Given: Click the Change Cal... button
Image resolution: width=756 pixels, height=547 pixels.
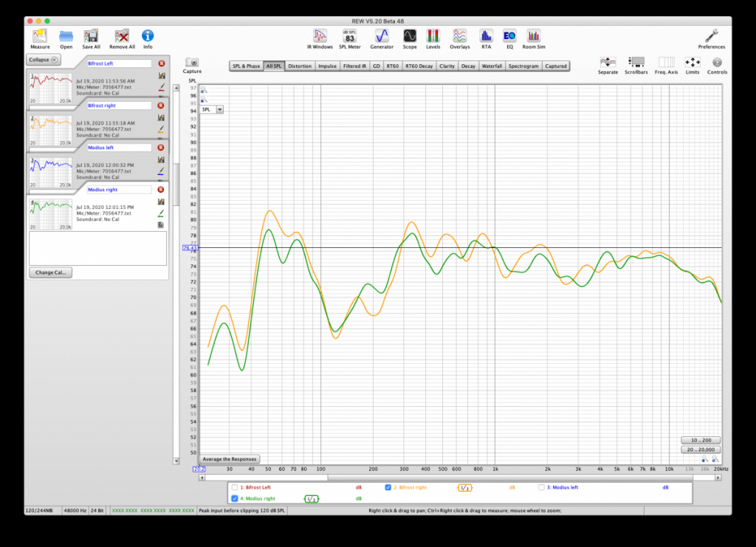Looking at the screenshot, I should point(51,272).
